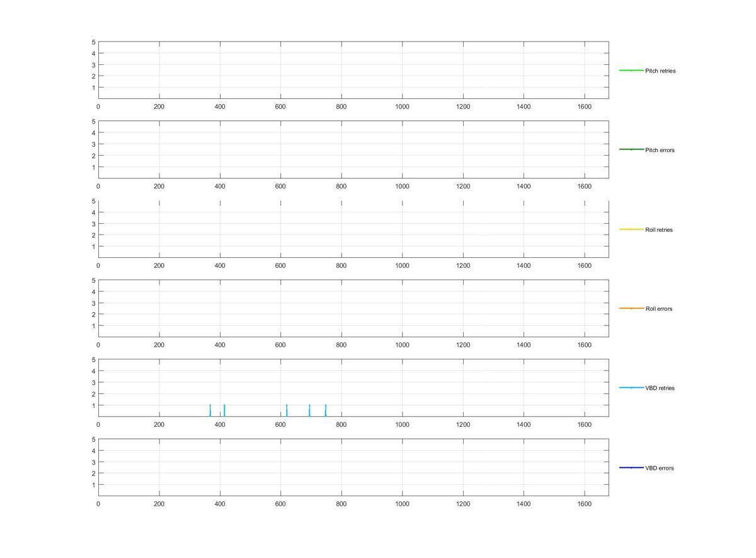Select the dark green Pitch errors legend line
Viewport: 756px width, 558px height.
click(631, 149)
